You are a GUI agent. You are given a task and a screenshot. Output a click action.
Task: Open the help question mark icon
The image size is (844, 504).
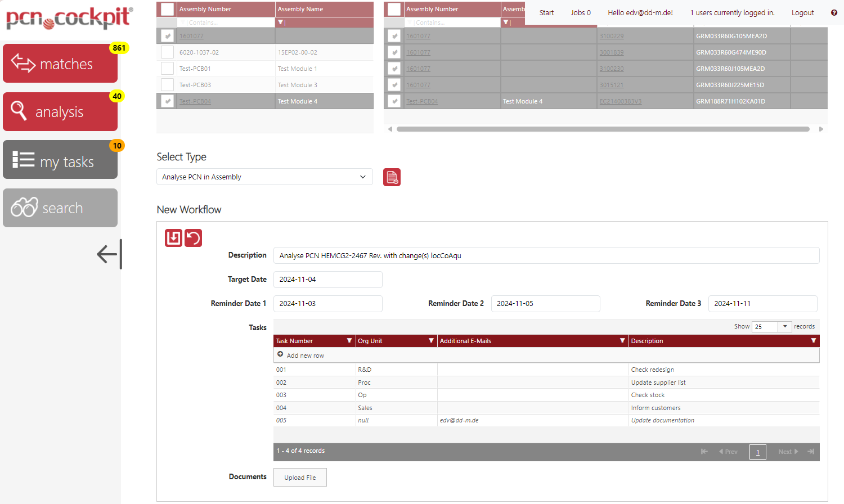(x=834, y=13)
